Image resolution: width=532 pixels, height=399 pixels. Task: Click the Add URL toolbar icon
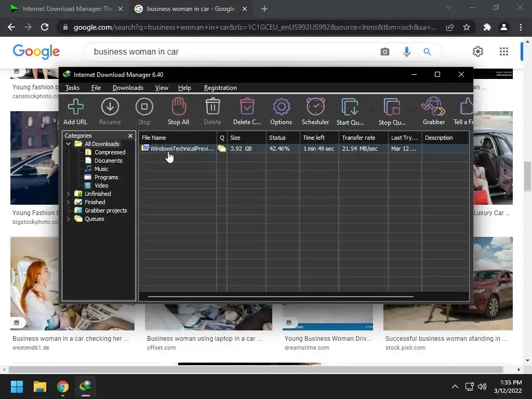coord(75,107)
